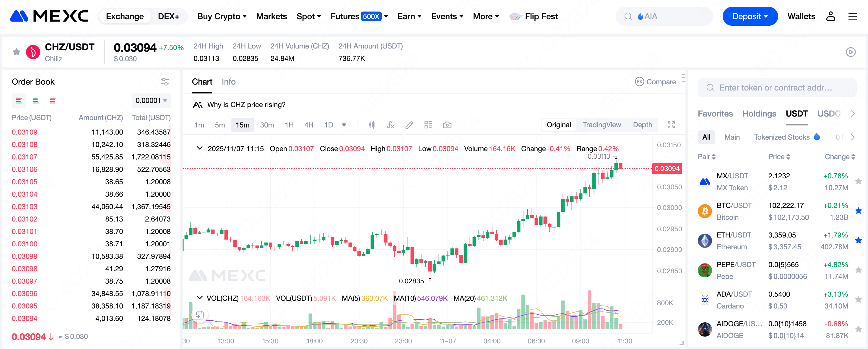
Task: Open the Order Book settings sliders icon
Action: click(x=165, y=81)
